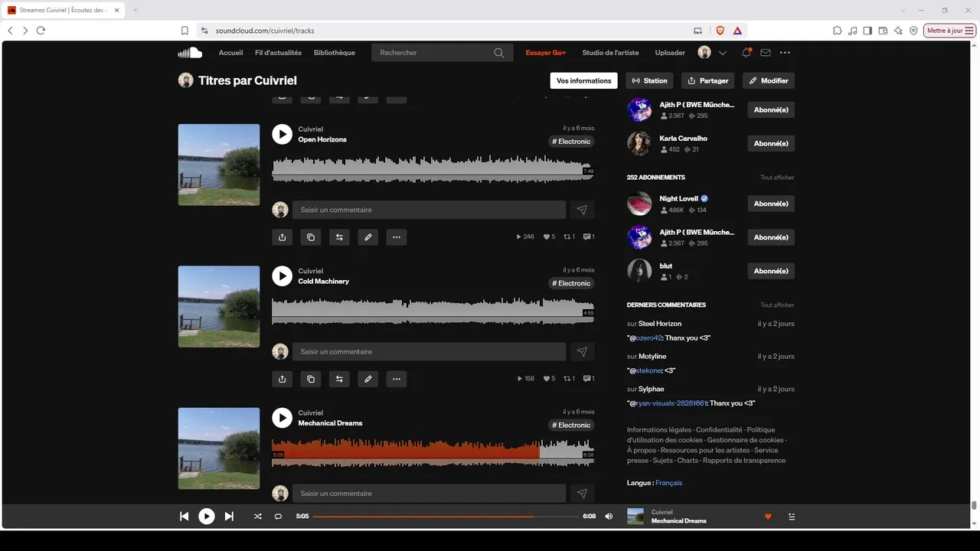Click Tout afficher next to 252 Abonnements
The width and height of the screenshot is (980, 551).
(x=777, y=178)
